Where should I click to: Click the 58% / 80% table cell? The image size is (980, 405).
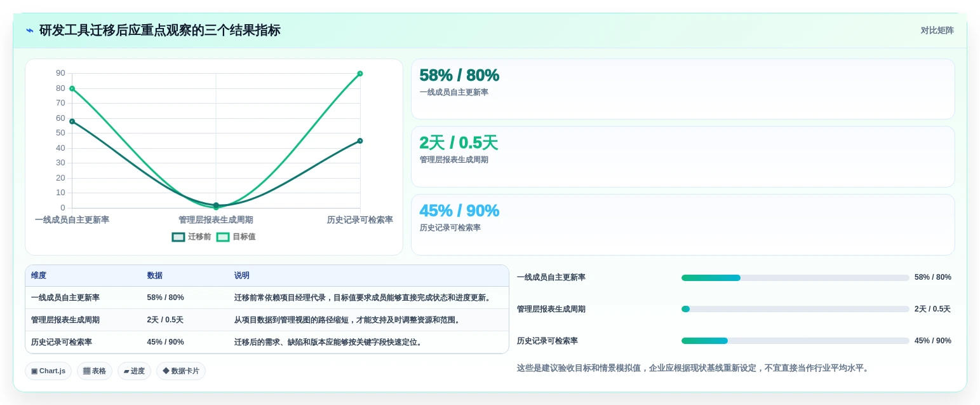click(166, 298)
